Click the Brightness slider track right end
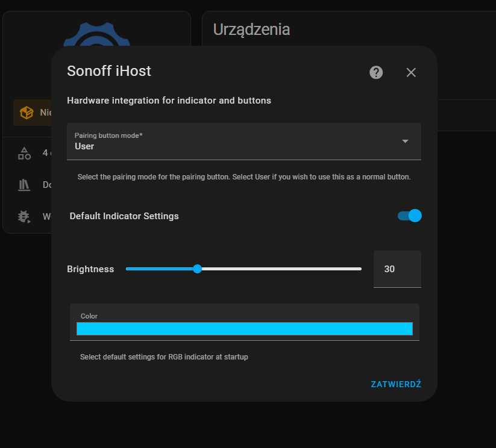Screen dimensions: 496x448 [359, 269]
